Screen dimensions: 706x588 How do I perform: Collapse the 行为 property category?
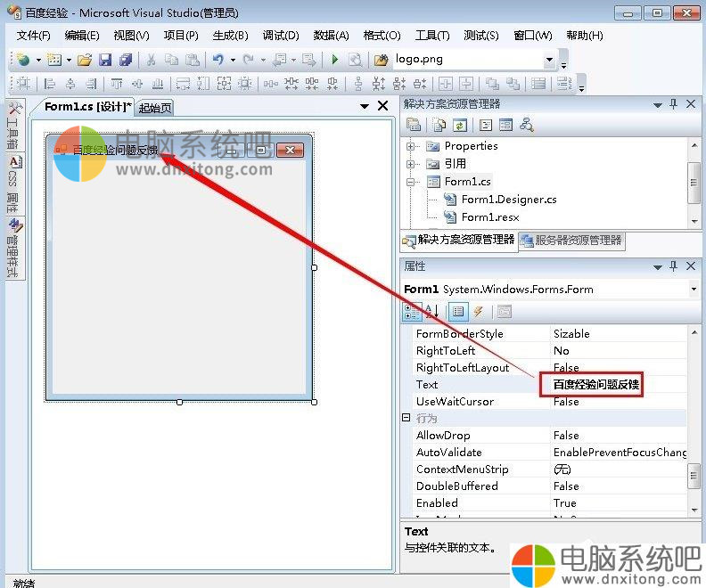(406, 418)
